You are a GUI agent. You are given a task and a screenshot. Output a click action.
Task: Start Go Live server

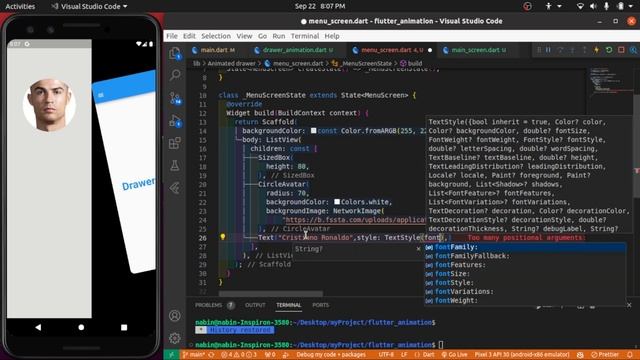454,355
